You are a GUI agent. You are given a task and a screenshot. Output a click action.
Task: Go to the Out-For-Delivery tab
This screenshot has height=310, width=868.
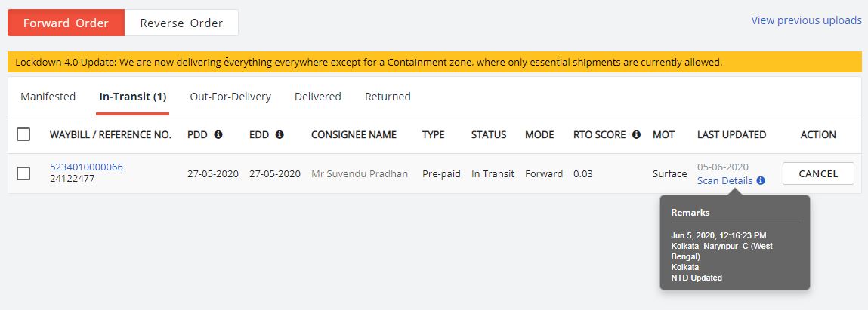pos(230,97)
